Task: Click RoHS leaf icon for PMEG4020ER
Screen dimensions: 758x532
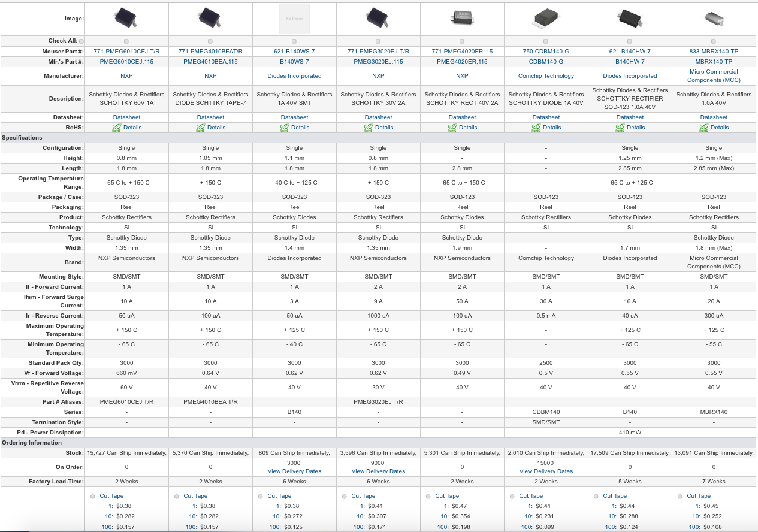Action: (452, 127)
